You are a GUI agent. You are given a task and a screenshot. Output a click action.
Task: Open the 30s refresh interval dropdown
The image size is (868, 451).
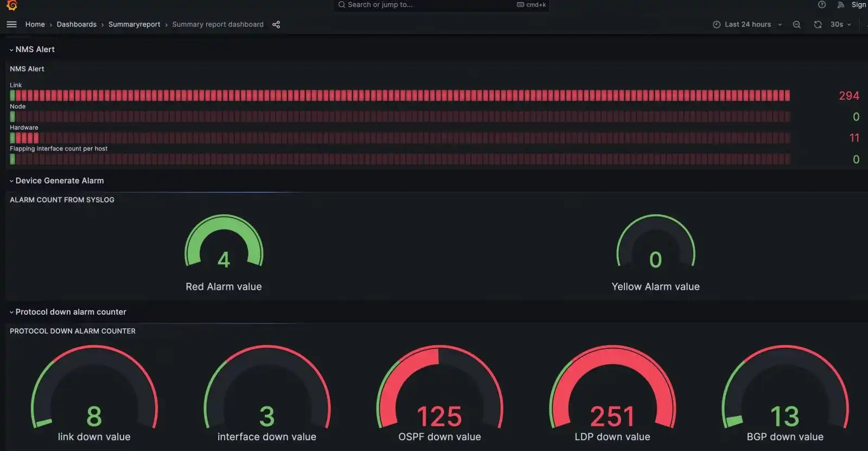pyautogui.click(x=841, y=24)
